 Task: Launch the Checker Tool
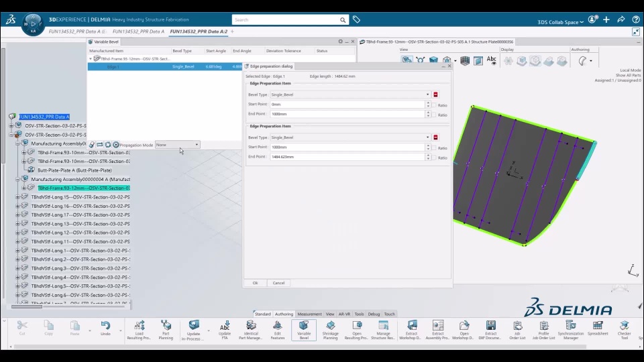(x=625, y=330)
